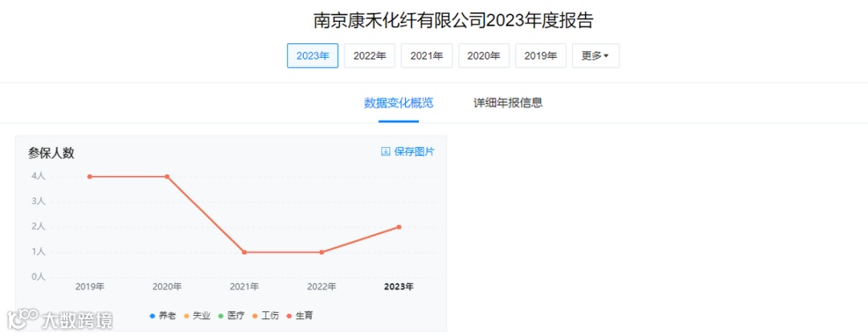Click the bold 2023年 x-axis label
The height and width of the screenshot is (336, 868).
coord(399,287)
